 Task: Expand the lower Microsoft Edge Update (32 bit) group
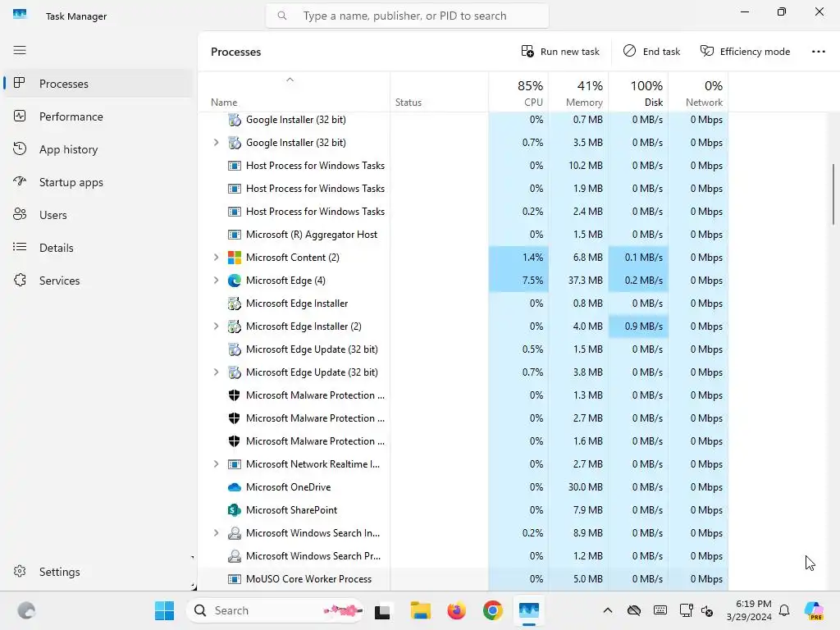216,372
